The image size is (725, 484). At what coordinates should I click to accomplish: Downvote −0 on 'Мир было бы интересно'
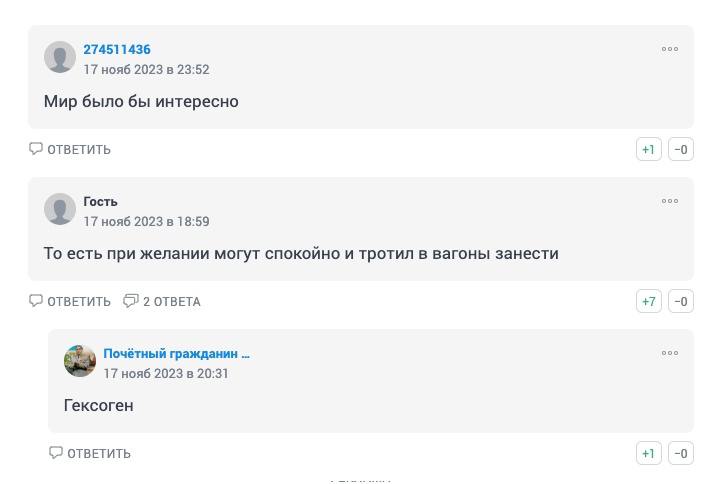[681, 149]
